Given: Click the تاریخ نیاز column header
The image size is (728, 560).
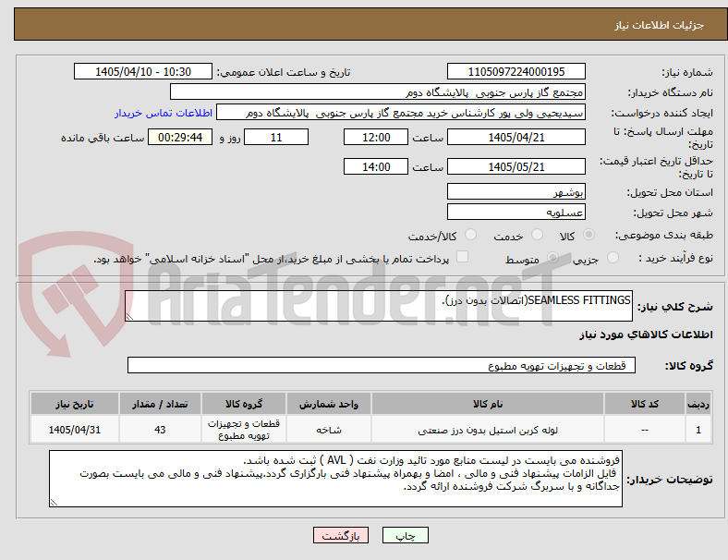Looking at the screenshot, I should 75,404.
